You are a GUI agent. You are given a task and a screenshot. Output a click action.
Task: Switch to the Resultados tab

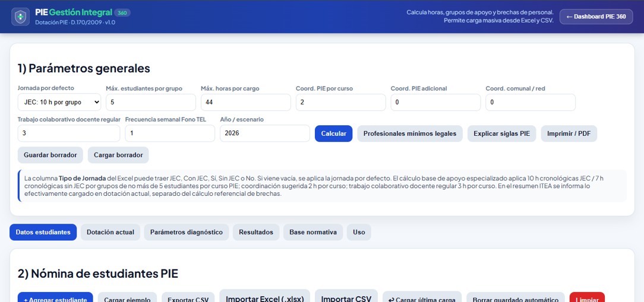(x=256, y=232)
